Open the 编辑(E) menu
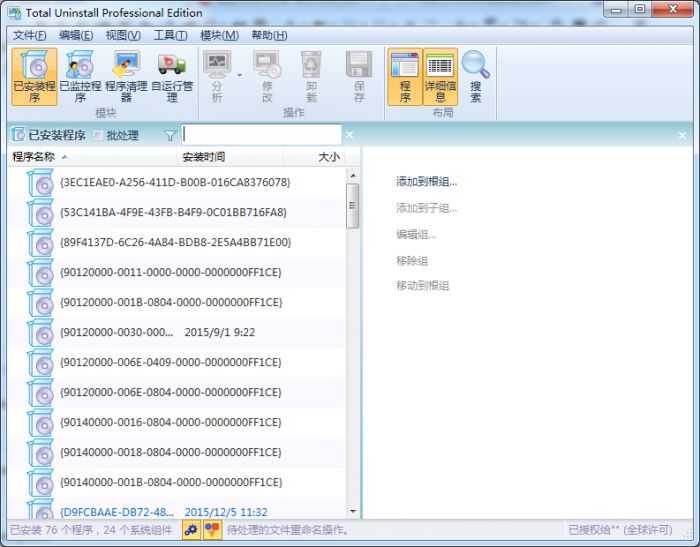The width and height of the screenshot is (700, 547). pyautogui.click(x=76, y=35)
